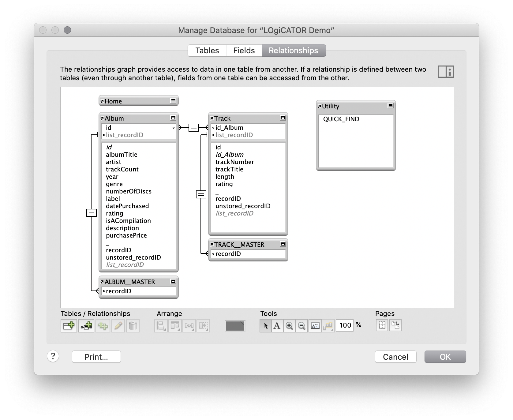Collapse the Album table occurrence
This screenshot has height=420, width=513.
[x=173, y=117]
